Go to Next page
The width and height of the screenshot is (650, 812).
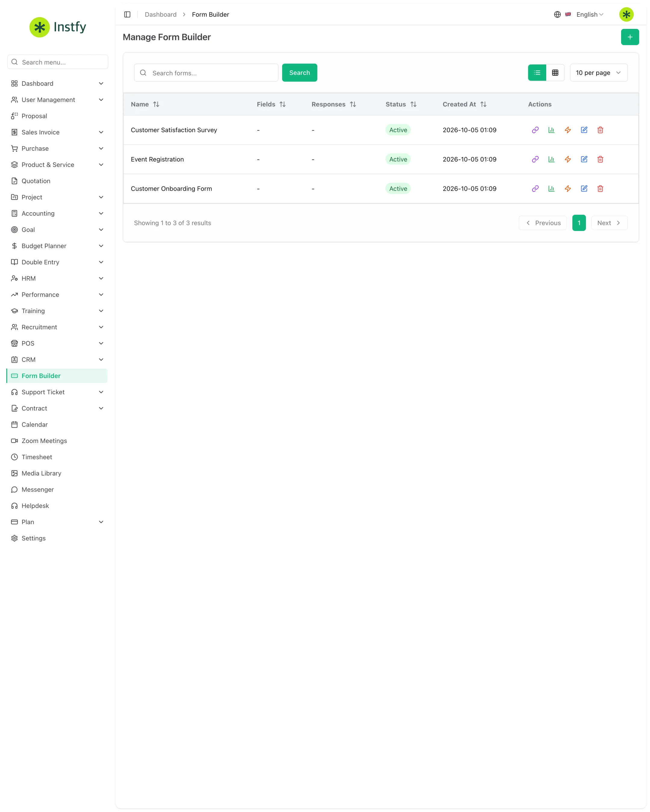609,223
